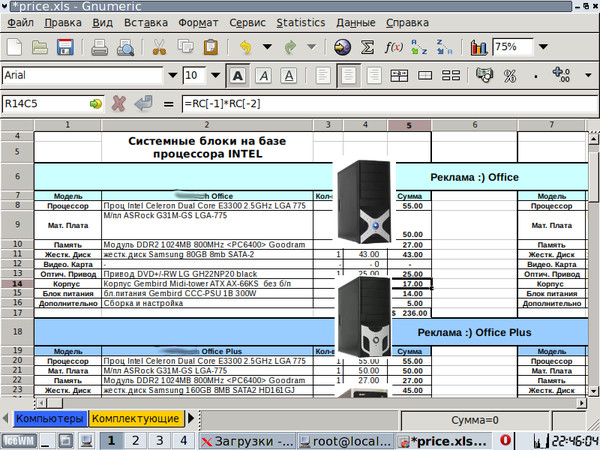Click the horizontal scrollbar right arrow

[581, 403]
